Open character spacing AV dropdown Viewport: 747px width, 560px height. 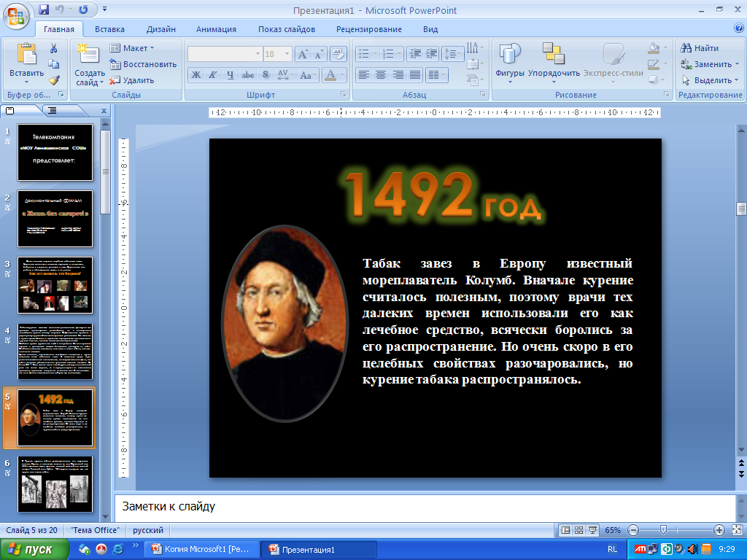click(285, 75)
